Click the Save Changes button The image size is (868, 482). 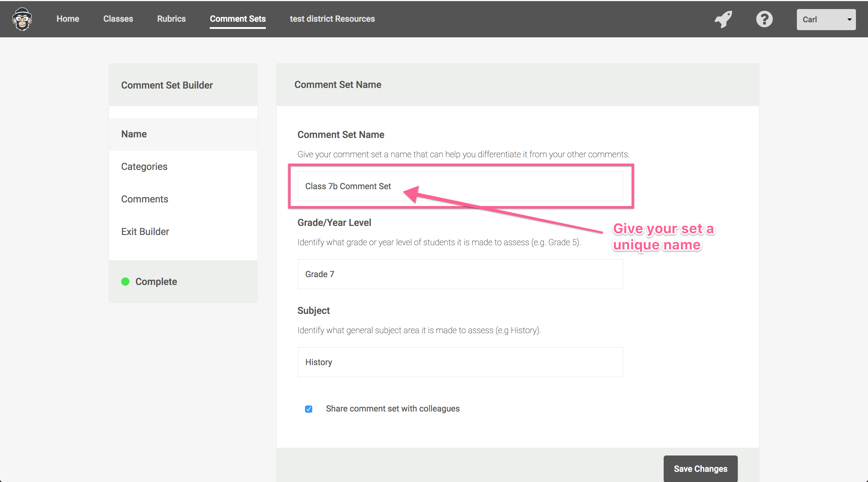point(700,468)
